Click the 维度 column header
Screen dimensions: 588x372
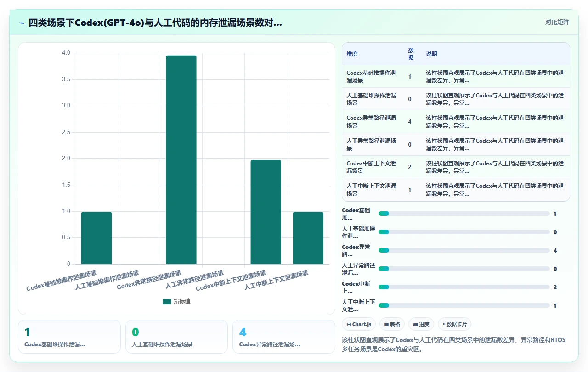point(352,54)
